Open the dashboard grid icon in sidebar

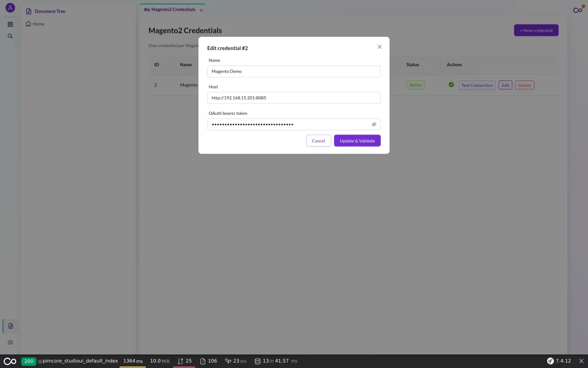coord(10,24)
